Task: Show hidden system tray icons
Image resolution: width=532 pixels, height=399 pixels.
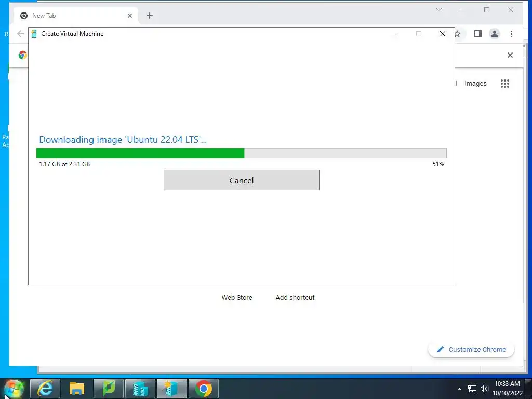Action: [459, 389]
